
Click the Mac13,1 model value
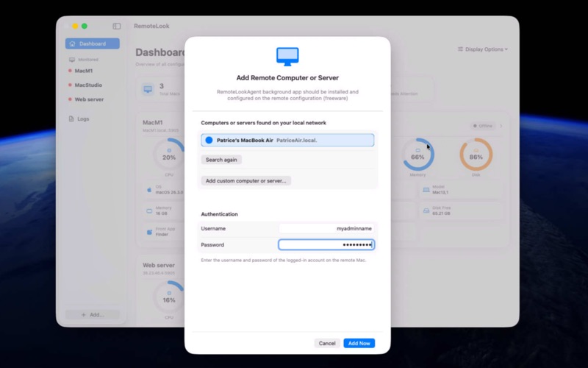[440, 192]
